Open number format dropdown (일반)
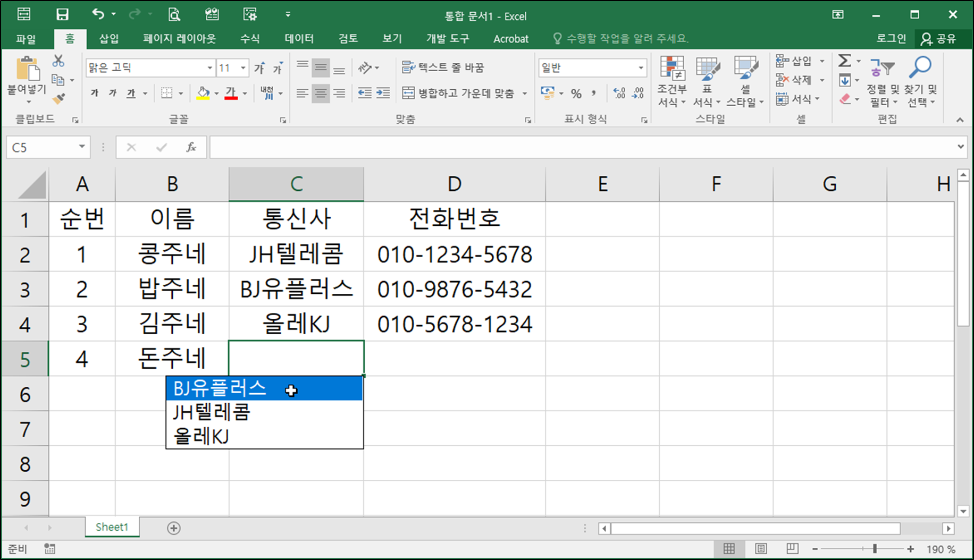This screenshot has height=560, width=974. pyautogui.click(x=641, y=67)
